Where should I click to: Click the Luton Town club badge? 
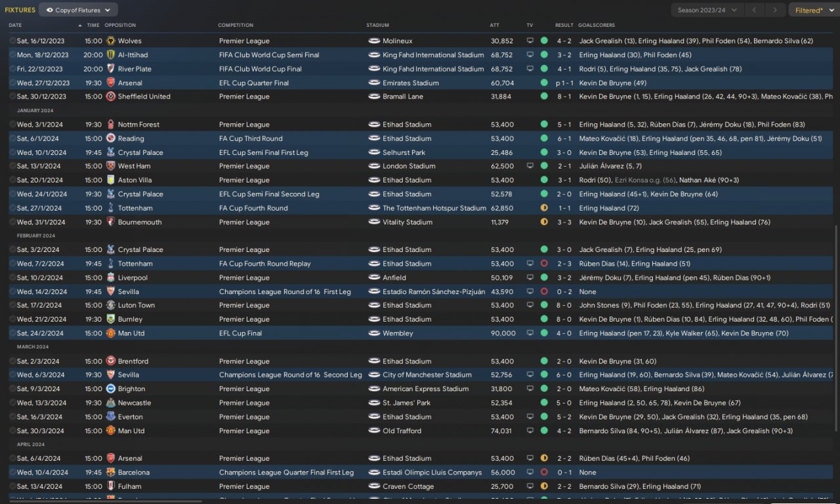[x=111, y=305]
